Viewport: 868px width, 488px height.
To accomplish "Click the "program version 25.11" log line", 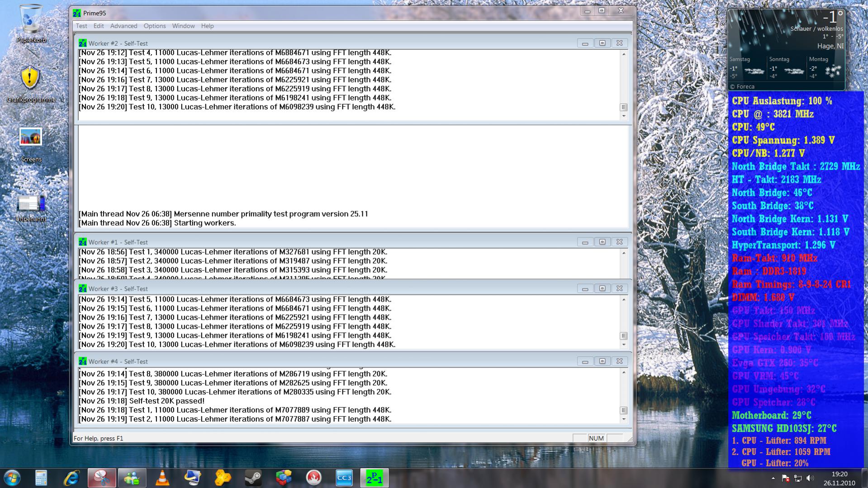I will (223, 214).
